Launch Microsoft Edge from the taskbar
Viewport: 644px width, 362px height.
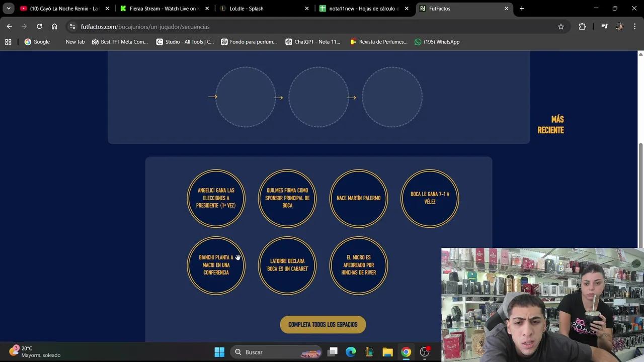(x=351, y=352)
